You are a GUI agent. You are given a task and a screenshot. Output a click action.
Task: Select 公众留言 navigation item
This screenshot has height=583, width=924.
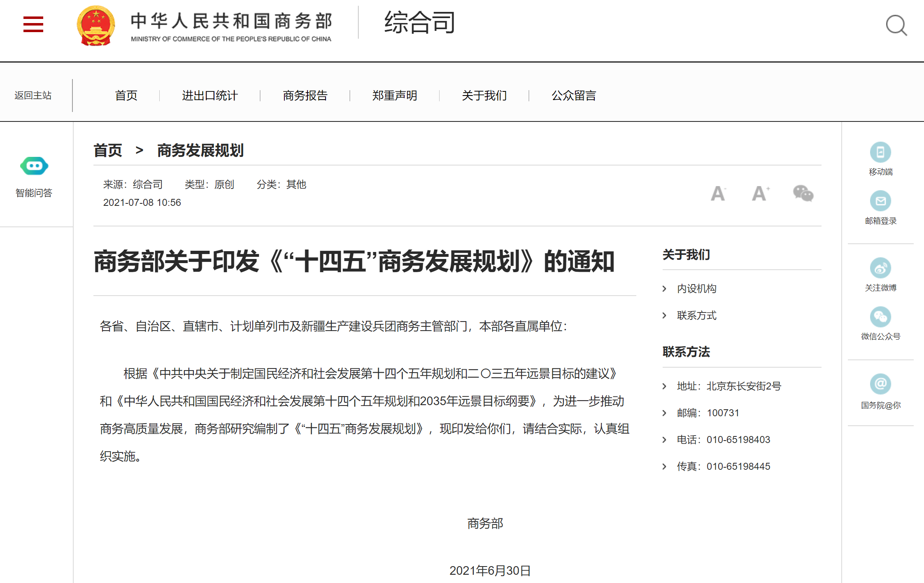click(x=574, y=96)
